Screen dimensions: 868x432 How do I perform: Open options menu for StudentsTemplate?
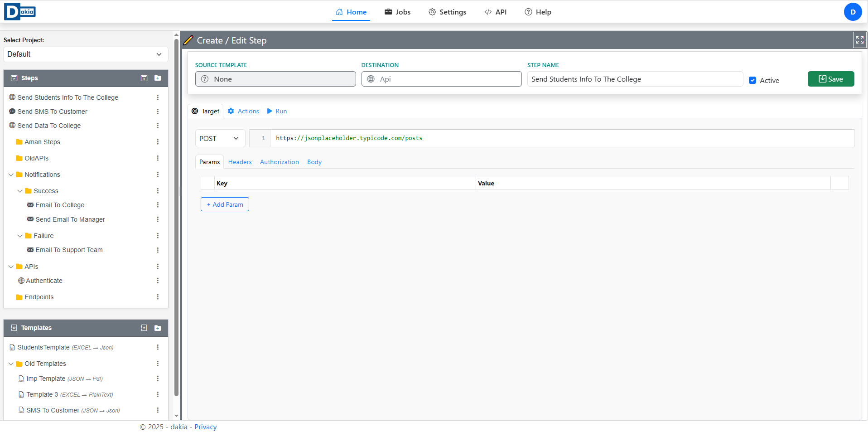coord(158,347)
